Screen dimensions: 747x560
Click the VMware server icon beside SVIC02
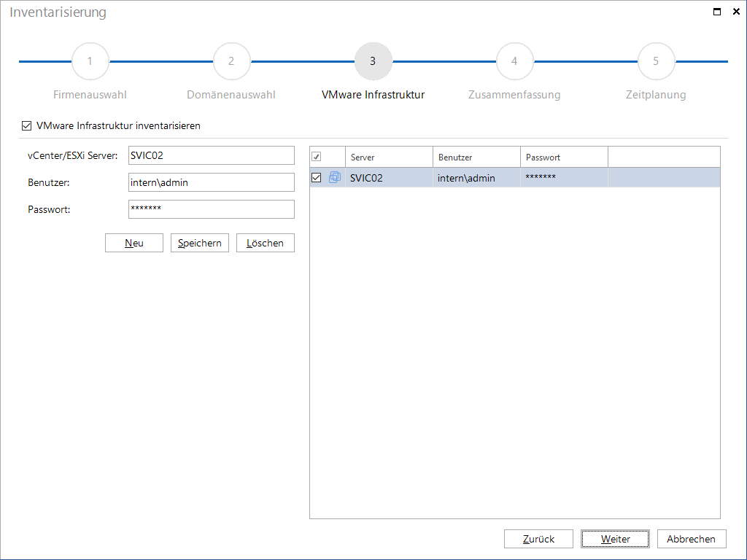click(335, 178)
